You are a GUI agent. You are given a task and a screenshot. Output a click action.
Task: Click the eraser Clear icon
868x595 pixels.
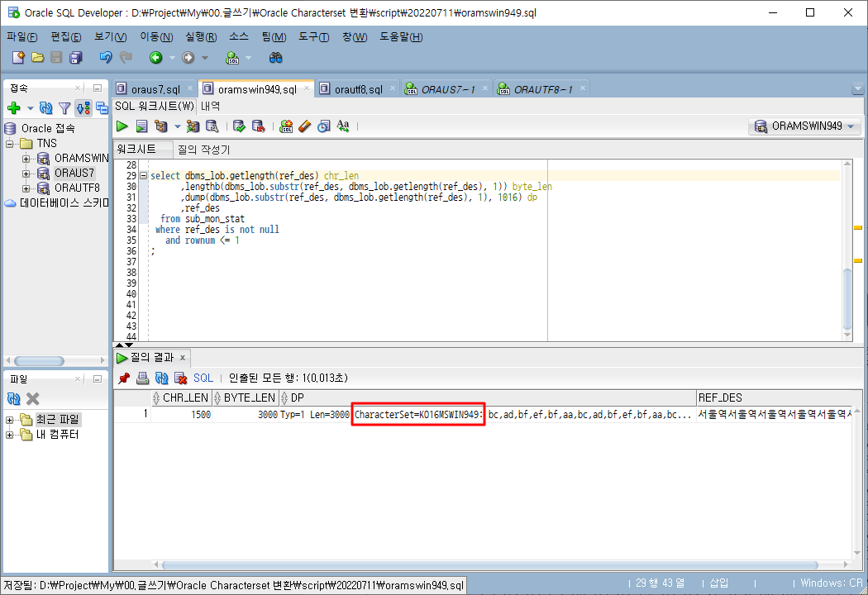pyautogui.click(x=305, y=126)
